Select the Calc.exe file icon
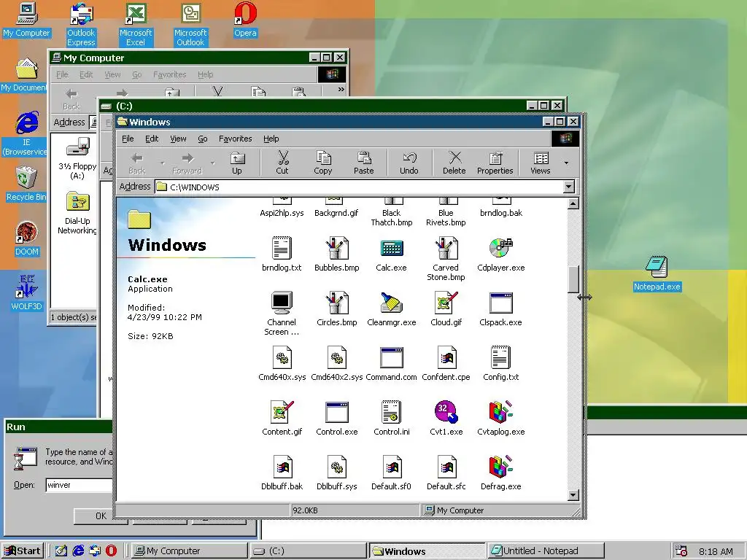 click(x=391, y=249)
